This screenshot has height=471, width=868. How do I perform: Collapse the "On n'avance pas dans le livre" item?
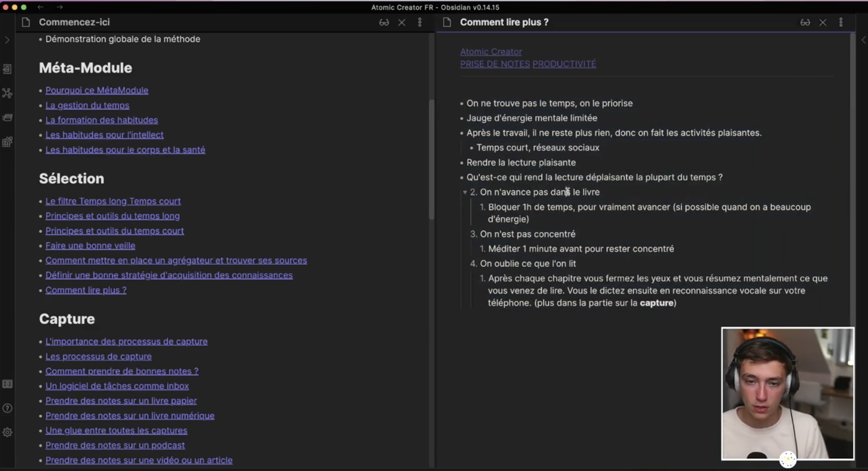click(465, 192)
